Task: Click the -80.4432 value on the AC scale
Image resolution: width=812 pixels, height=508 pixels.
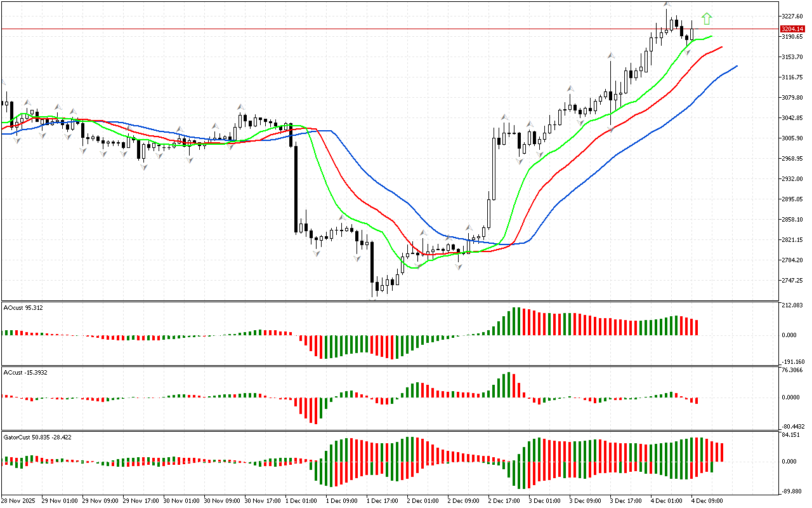Action: click(791, 427)
